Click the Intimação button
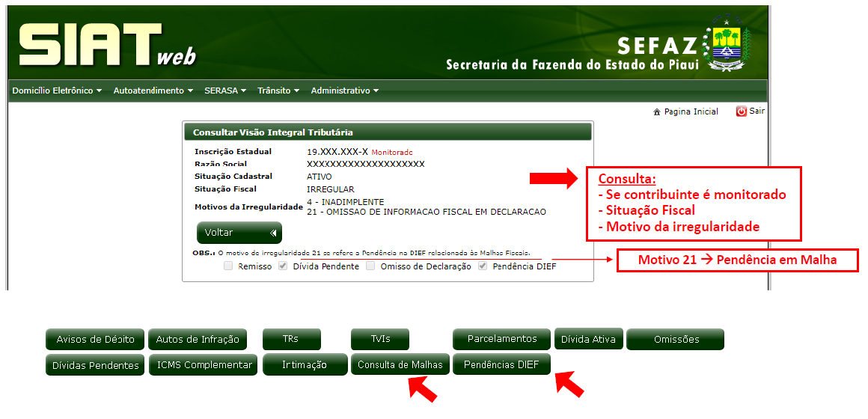Screen dimensions: 868x419 [305, 365]
